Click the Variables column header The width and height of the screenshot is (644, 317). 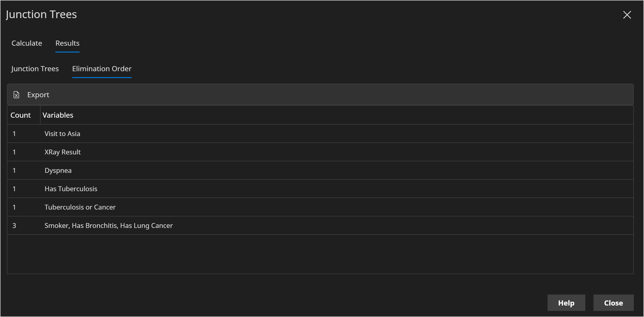tap(58, 115)
